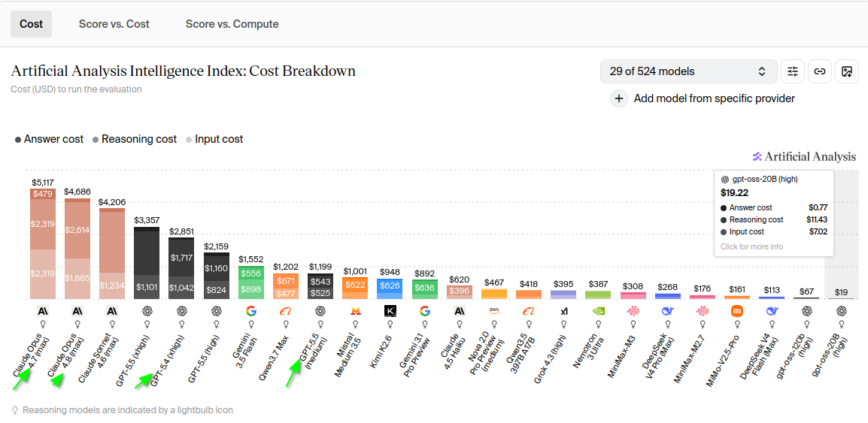Click the $622 segment of Mistral Medium 3.5 bar
Image resolution: width=868 pixels, height=423 pixels.
click(x=355, y=285)
